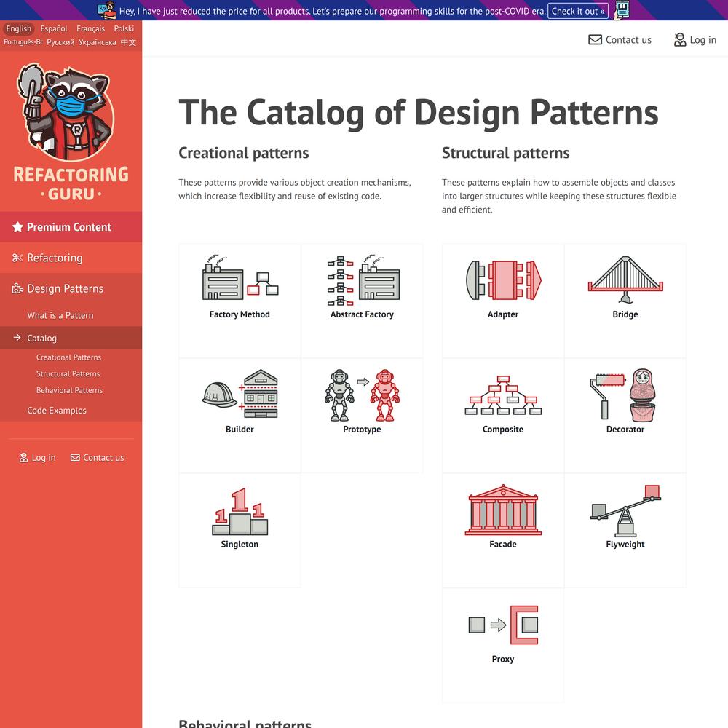
Task: Click the Decorator label
Action: 625,430
